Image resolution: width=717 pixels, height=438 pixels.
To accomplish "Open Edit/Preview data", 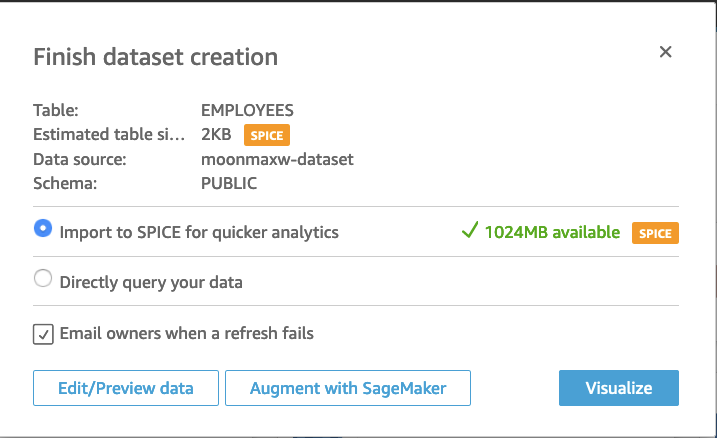I will coord(125,388).
